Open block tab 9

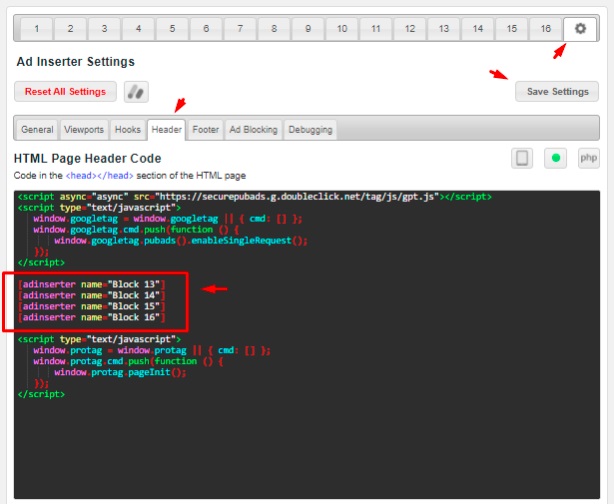point(308,29)
